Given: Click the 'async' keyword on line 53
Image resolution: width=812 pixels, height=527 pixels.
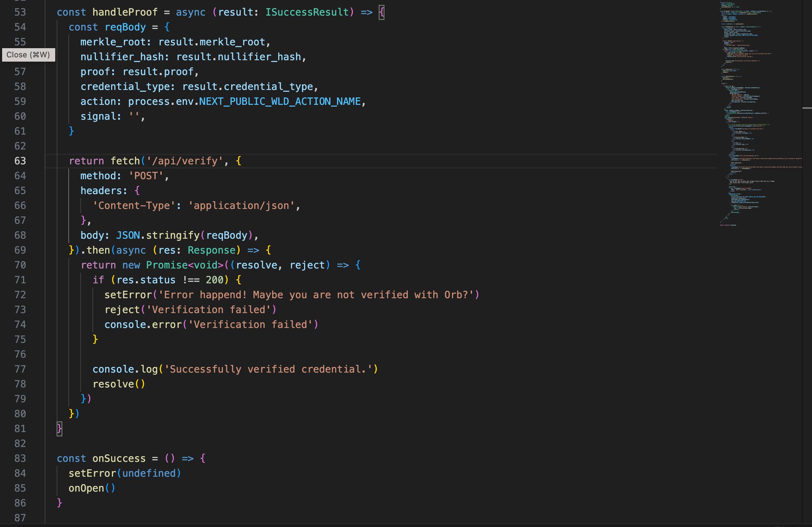Looking at the screenshot, I should [191, 12].
